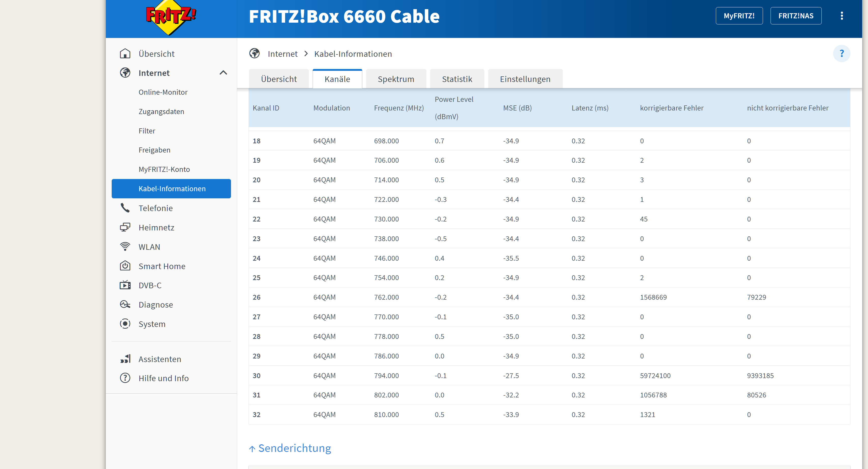868x469 pixels.
Task: Open Freigaben in sidebar
Action: coord(154,150)
